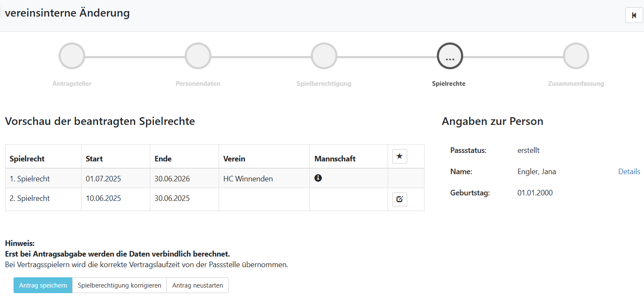This screenshot has width=644, height=302.
Task: Jump to the Personendaten step circle
Action: coord(198,56)
